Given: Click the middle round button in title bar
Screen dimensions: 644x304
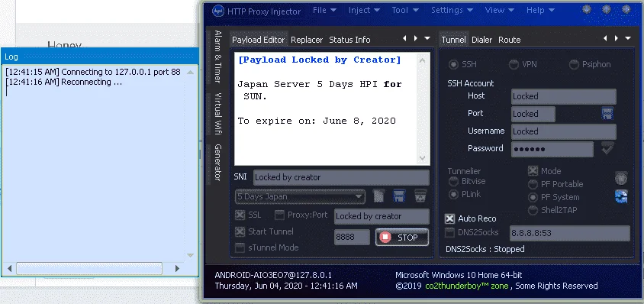Looking at the screenshot, I should coord(607,9).
